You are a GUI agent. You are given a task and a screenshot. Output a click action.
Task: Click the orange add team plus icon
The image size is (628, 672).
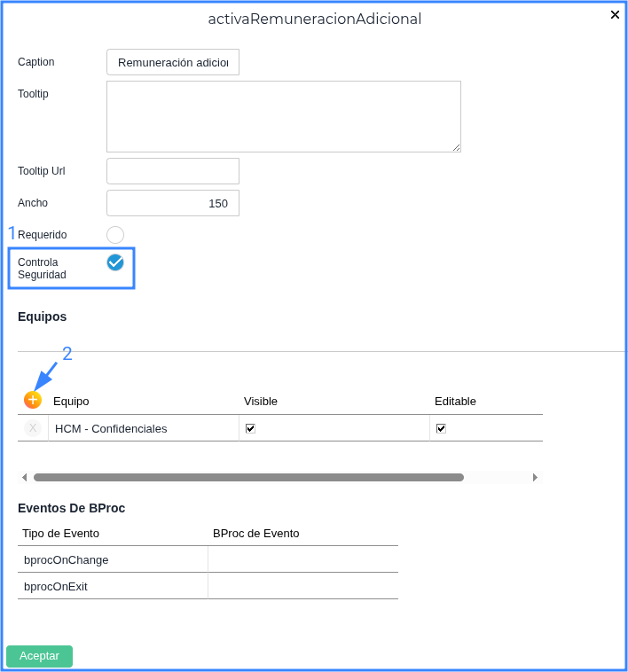tap(33, 400)
